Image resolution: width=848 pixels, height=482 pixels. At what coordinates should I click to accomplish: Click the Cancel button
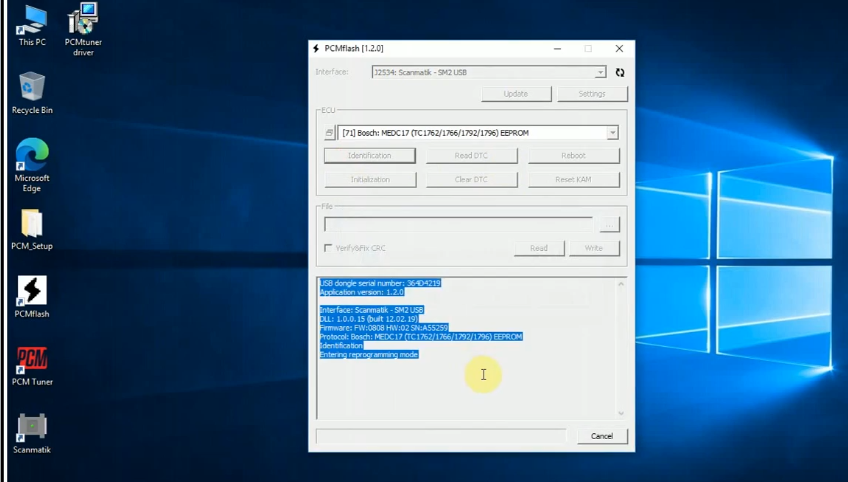(602, 436)
